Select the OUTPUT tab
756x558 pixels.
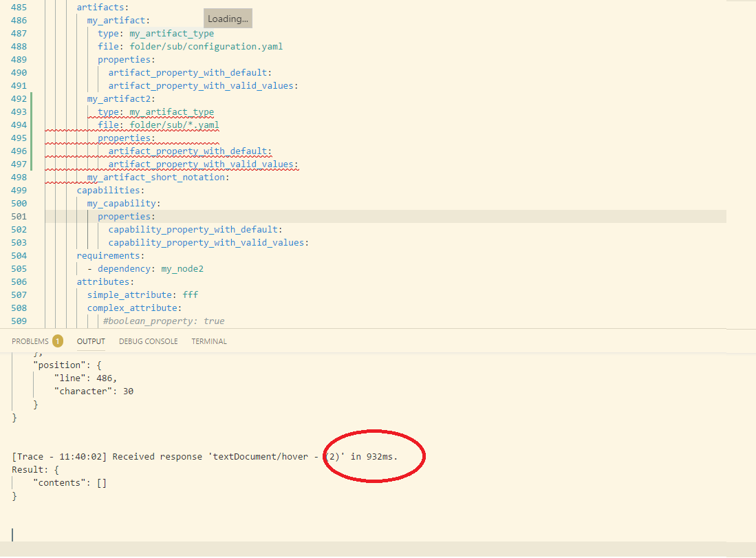pos(90,341)
